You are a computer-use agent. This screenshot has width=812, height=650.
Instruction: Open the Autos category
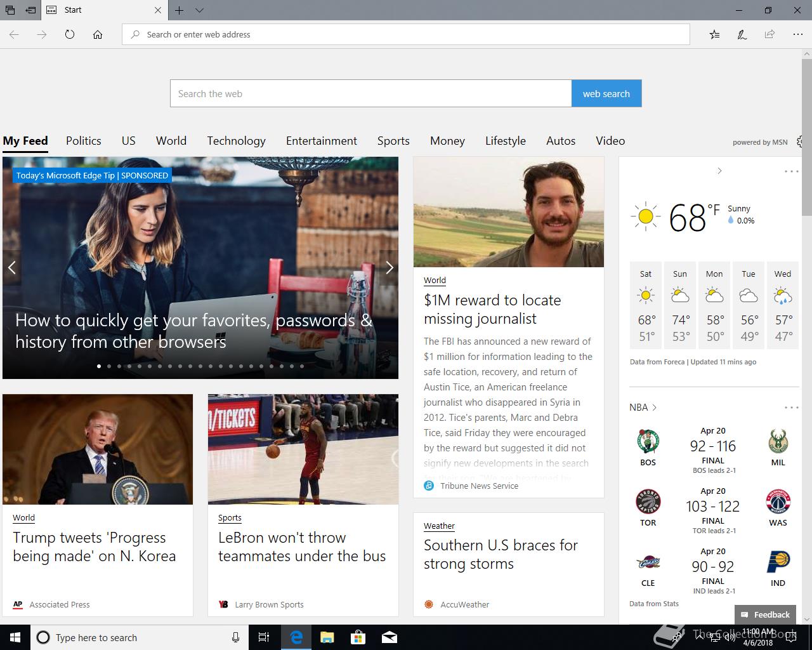(x=561, y=141)
